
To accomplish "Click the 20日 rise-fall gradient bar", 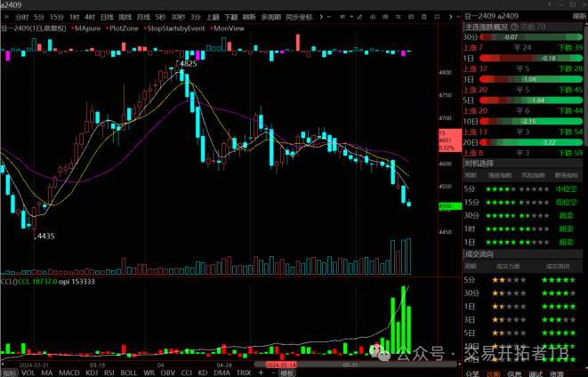I will (x=531, y=142).
